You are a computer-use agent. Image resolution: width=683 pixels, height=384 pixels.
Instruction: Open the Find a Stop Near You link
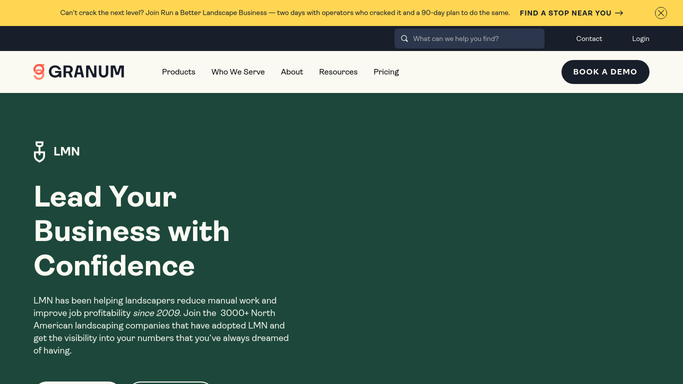pyautogui.click(x=571, y=13)
